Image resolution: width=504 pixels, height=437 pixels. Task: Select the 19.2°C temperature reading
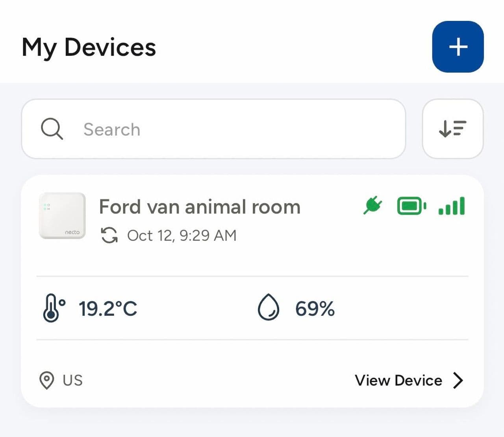108,308
